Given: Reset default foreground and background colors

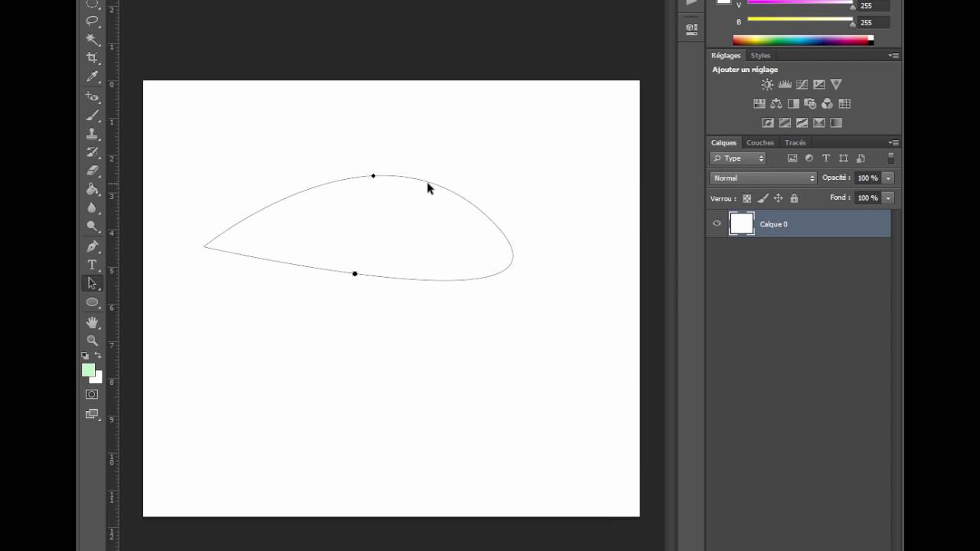Looking at the screenshot, I should click(85, 355).
